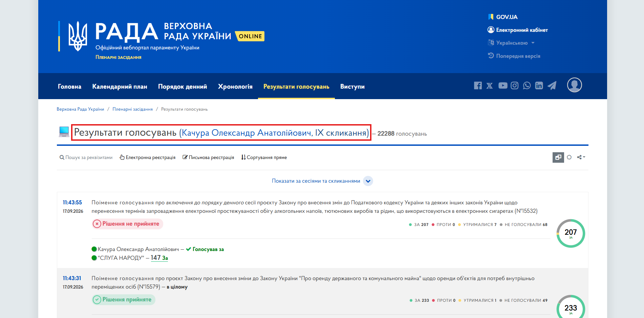The height and width of the screenshot is (318, 644).
Task: Open the WhatsApp social icon
Action: 527,86
